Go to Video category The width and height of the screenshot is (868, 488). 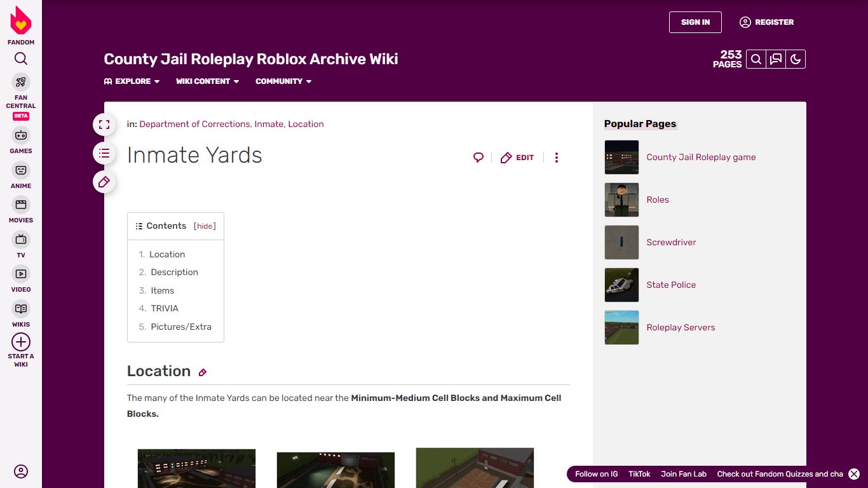tap(21, 279)
